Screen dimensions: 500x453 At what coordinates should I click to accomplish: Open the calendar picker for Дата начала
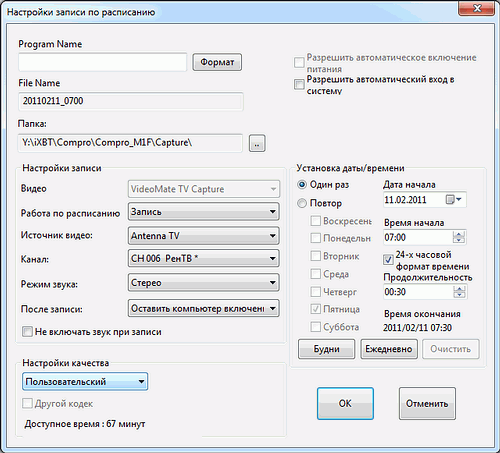pyautogui.click(x=454, y=200)
